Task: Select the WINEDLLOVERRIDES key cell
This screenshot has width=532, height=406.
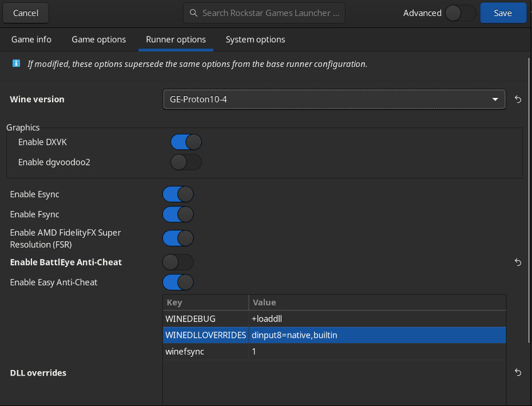Action: pos(205,335)
